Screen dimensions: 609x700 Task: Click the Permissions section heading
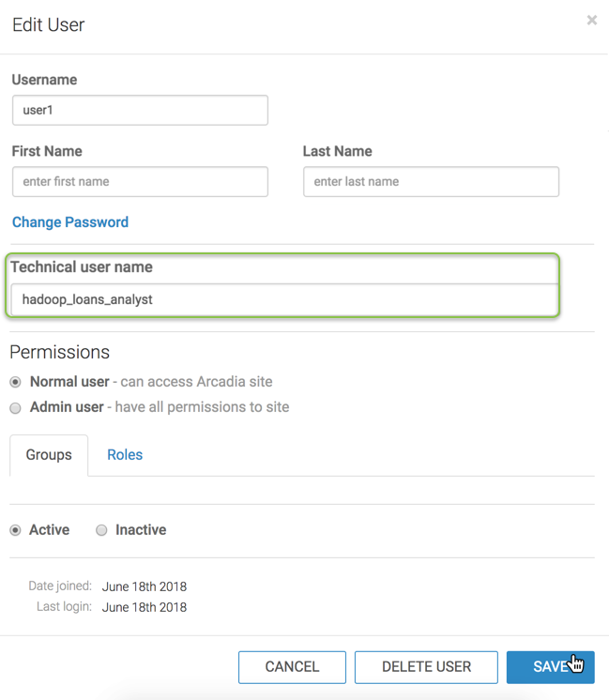60,352
